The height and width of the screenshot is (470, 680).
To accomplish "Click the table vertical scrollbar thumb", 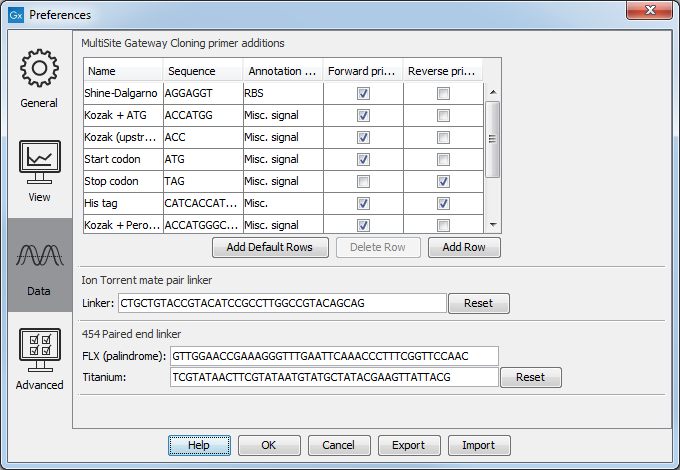I will pyautogui.click(x=493, y=139).
